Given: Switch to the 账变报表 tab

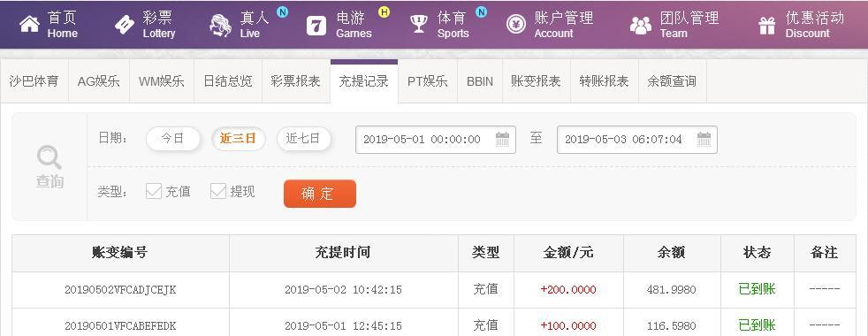Looking at the screenshot, I should [x=536, y=81].
